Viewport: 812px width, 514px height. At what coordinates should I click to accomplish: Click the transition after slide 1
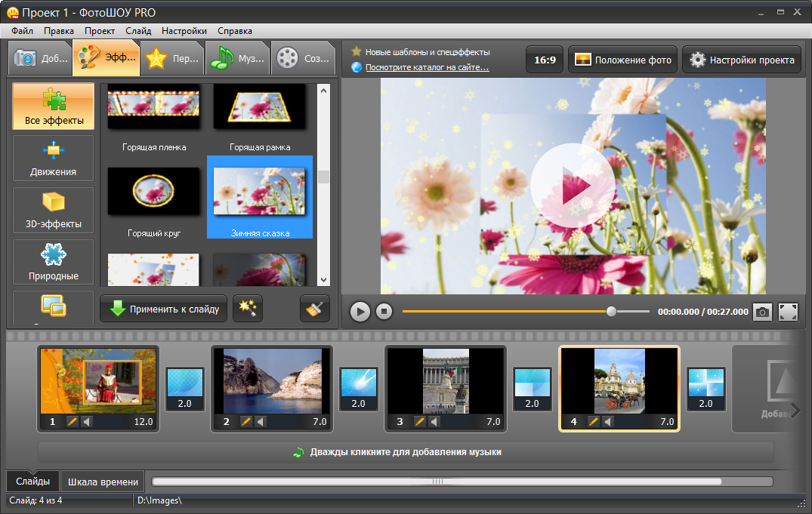185,389
